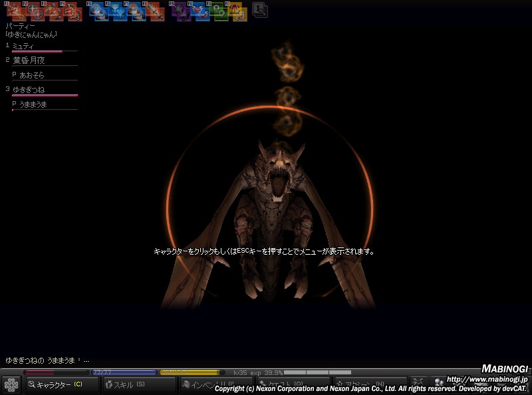Click party name ゆきにゃんにゃん

31,35
